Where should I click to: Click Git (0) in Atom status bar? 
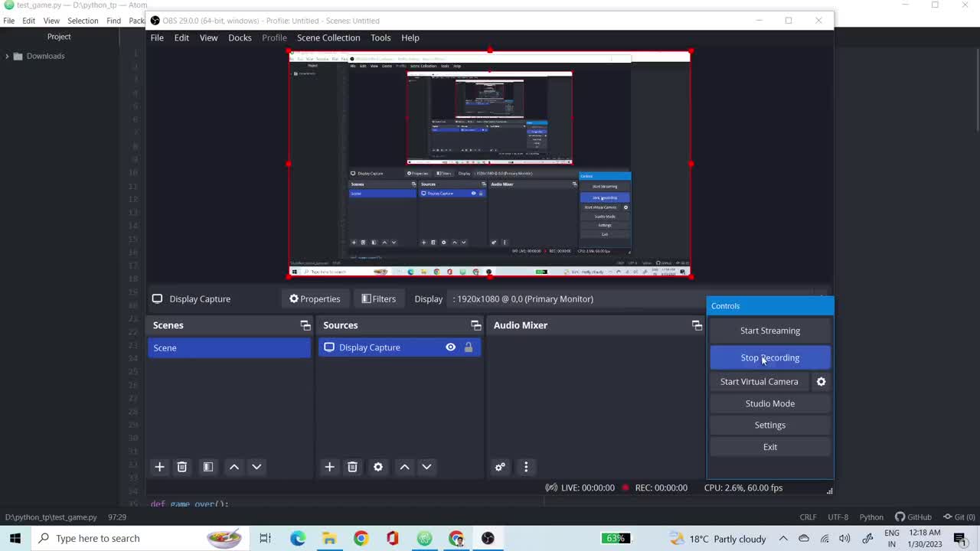click(959, 517)
